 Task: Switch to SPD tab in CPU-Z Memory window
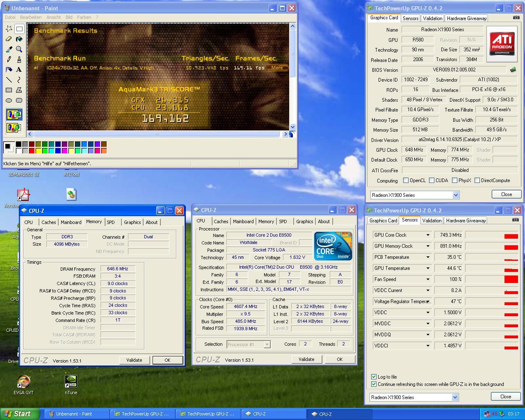[x=111, y=222]
